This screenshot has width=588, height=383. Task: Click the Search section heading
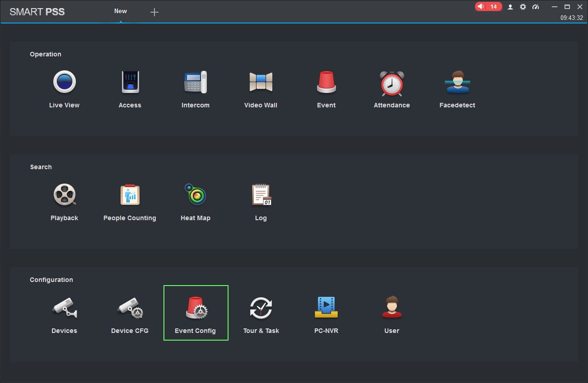[41, 167]
